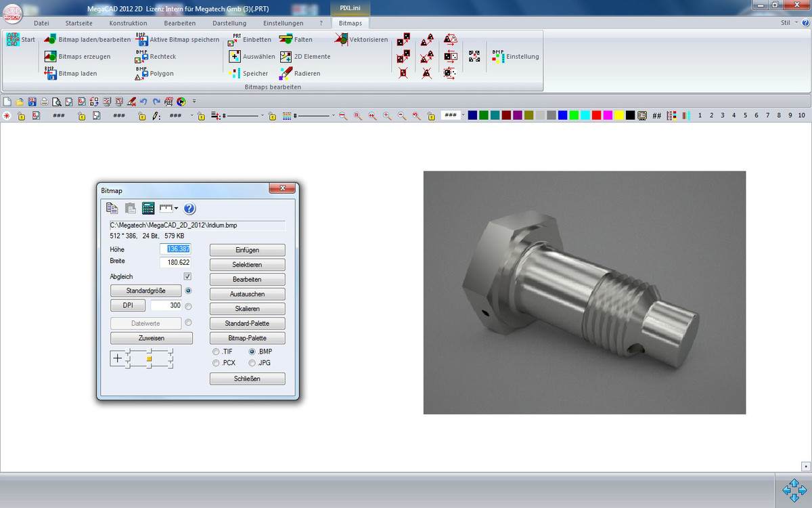Image resolution: width=812 pixels, height=508 pixels.
Task: Click the copy icon in Bitmap dialog
Action: 112,209
